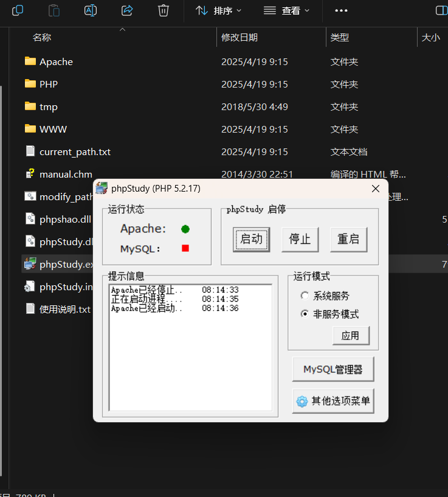This screenshot has height=497, width=448.
Task: Click the 文本文档 type of current_path.txt
Action: (x=349, y=152)
